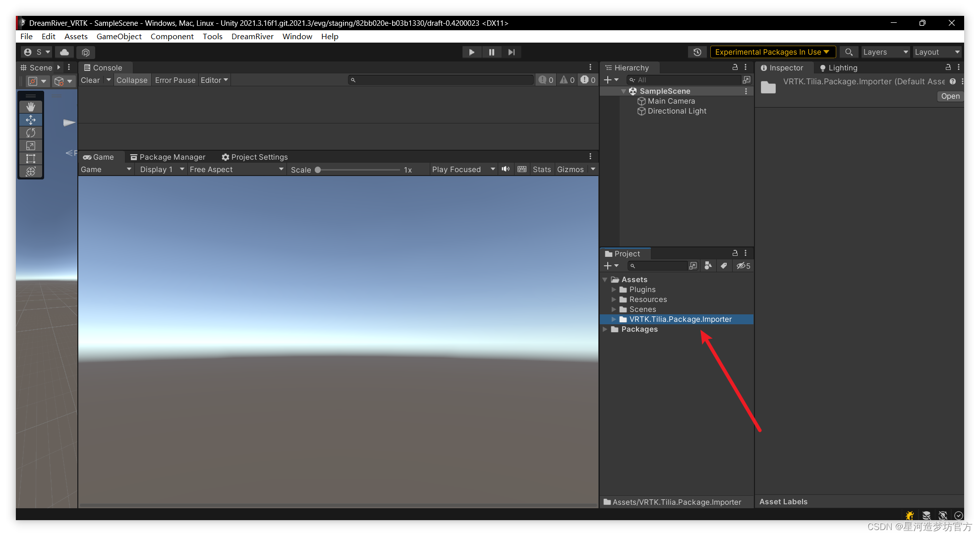Image resolution: width=980 pixels, height=536 pixels.
Task: Click the Step frame button
Action: point(511,52)
